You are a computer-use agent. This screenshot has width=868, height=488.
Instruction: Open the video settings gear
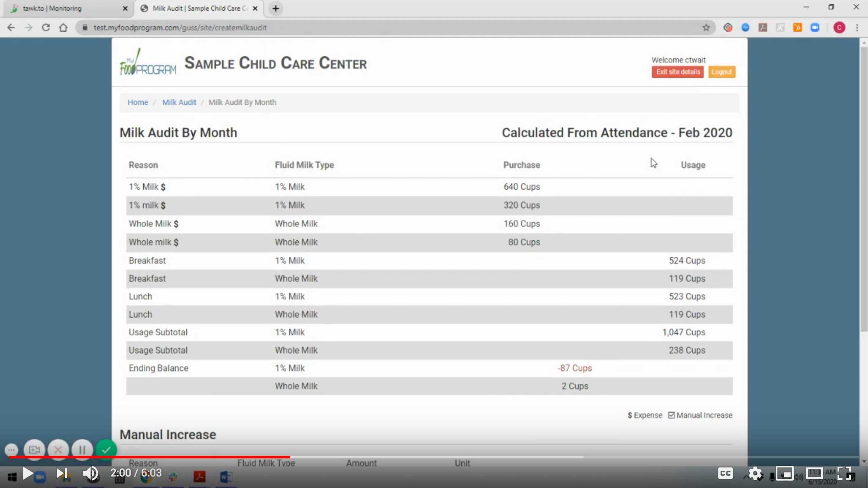pyautogui.click(x=755, y=474)
